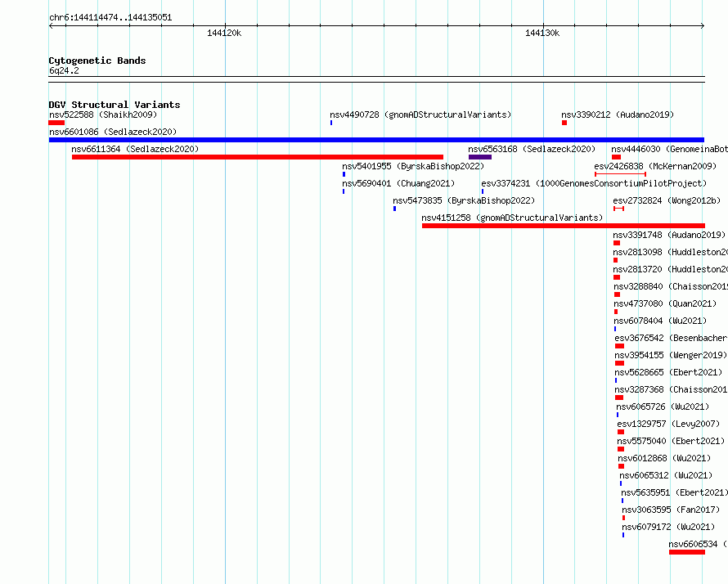Select nsv6065726 (Wu2021) label
This screenshot has width=728, height=584.
[x=663, y=407]
